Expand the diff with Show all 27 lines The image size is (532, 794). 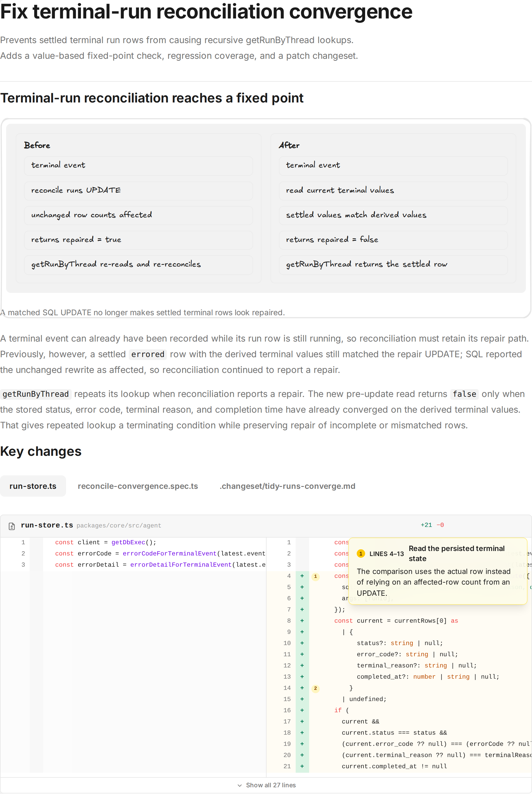266,785
